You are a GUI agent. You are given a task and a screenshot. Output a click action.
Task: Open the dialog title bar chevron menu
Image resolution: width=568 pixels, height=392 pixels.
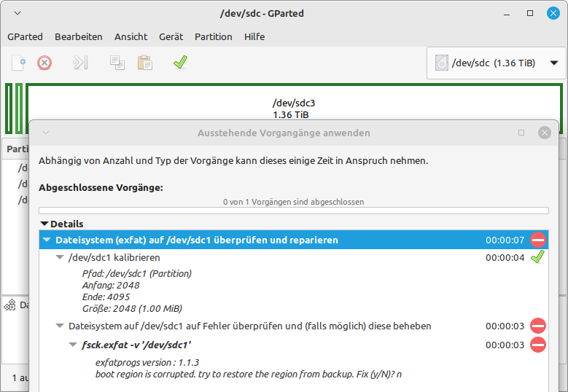coord(46,133)
